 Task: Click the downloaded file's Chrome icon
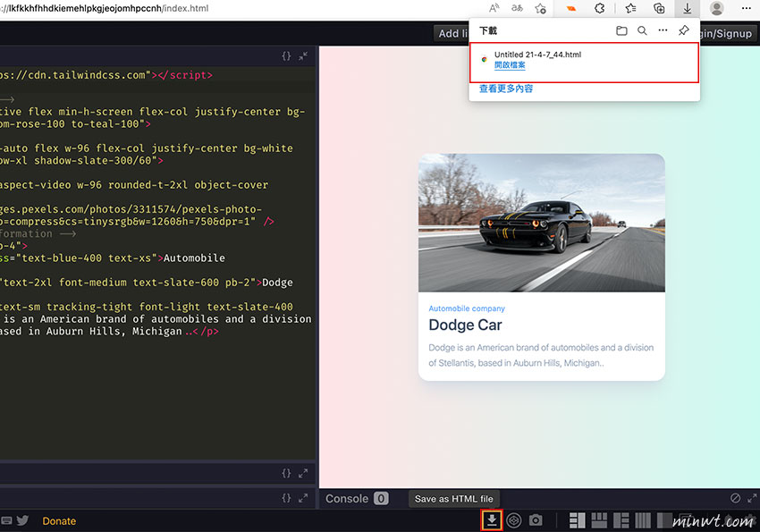484,60
